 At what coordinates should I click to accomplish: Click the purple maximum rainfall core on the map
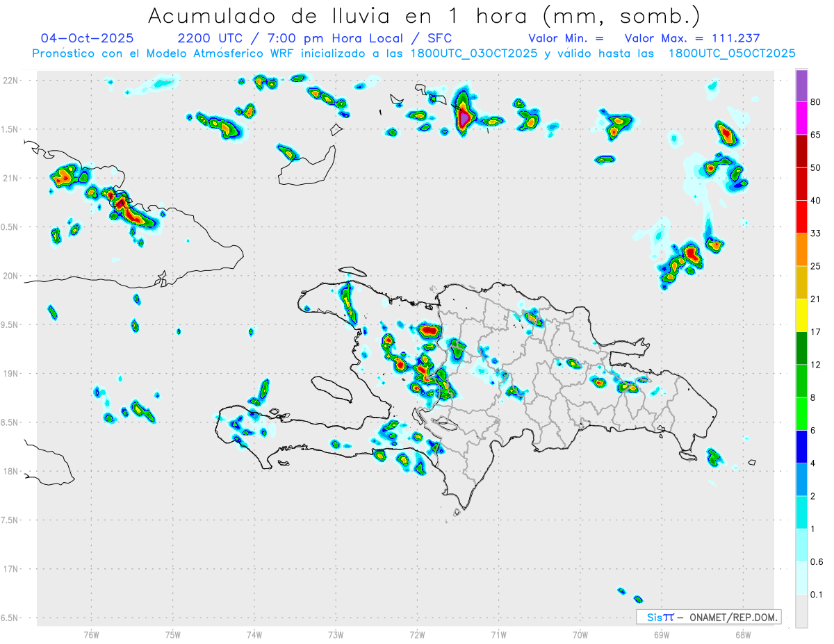coord(464,119)
